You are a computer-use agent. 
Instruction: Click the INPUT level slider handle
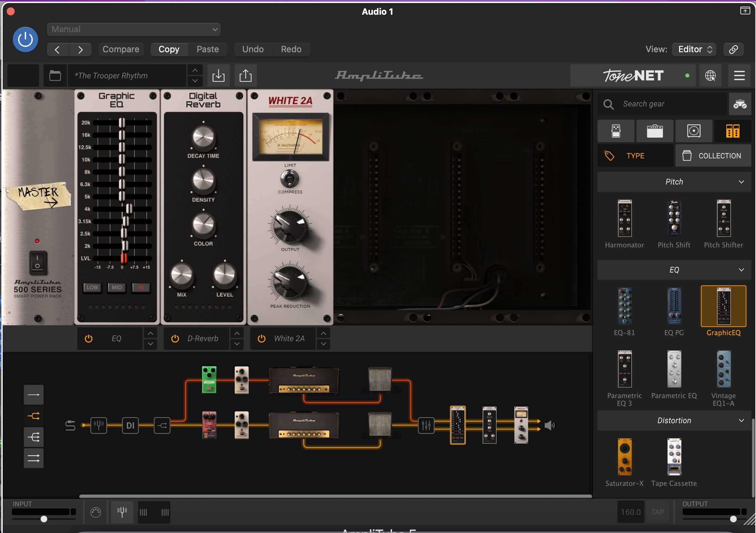coord(44,519)
